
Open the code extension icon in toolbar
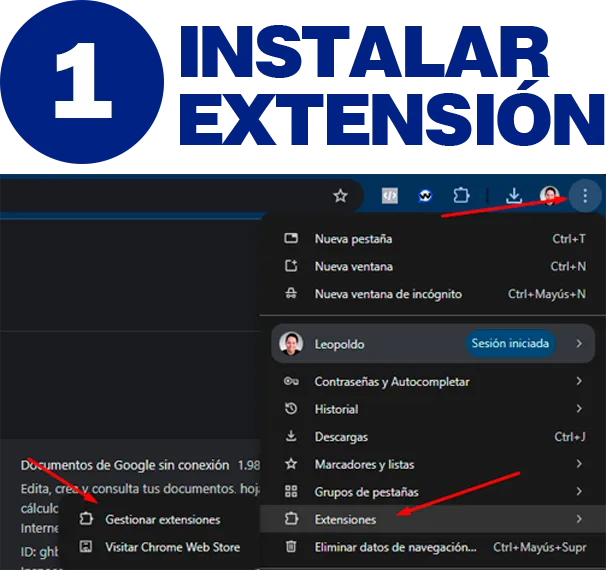390,196
